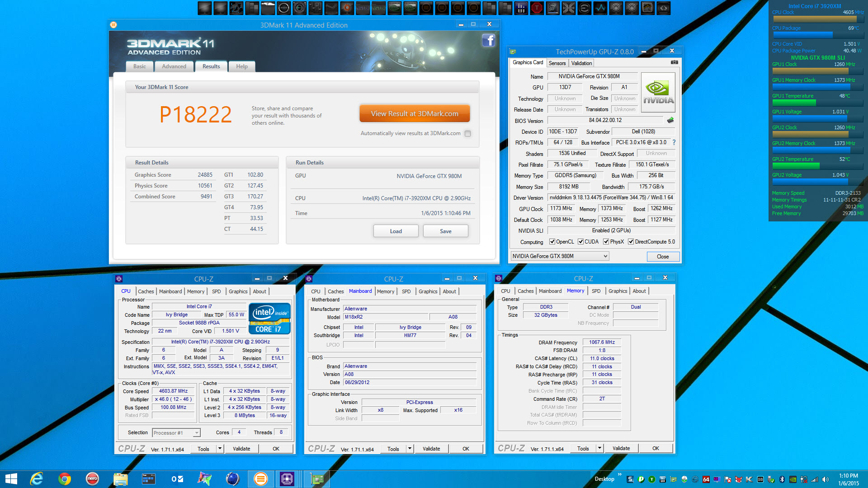Open the Processor #1 selection dropdown
Screen dimensions: 868x488
point(176,433)
